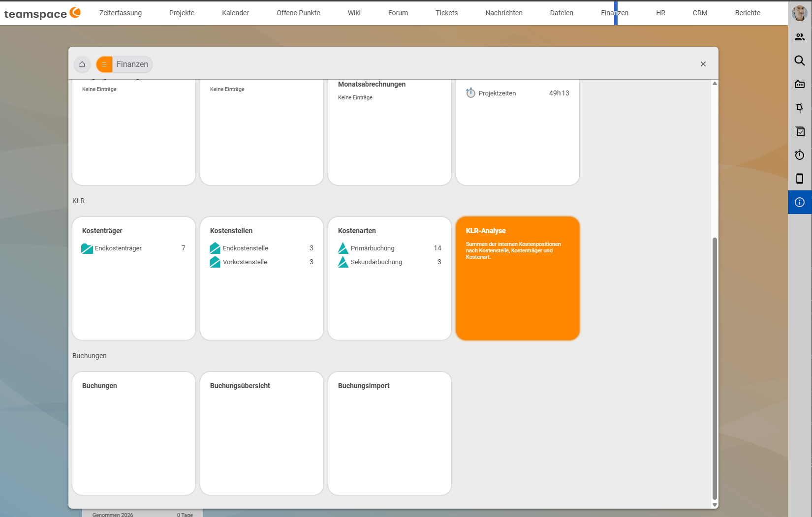
Task: Click the Primärbuchung triangle icon
Action: [343, 248]
